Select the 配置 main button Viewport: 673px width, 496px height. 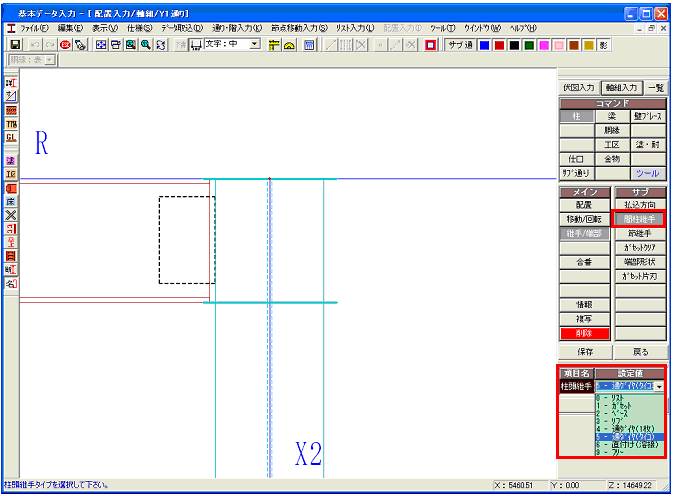(x=584, y=205)
